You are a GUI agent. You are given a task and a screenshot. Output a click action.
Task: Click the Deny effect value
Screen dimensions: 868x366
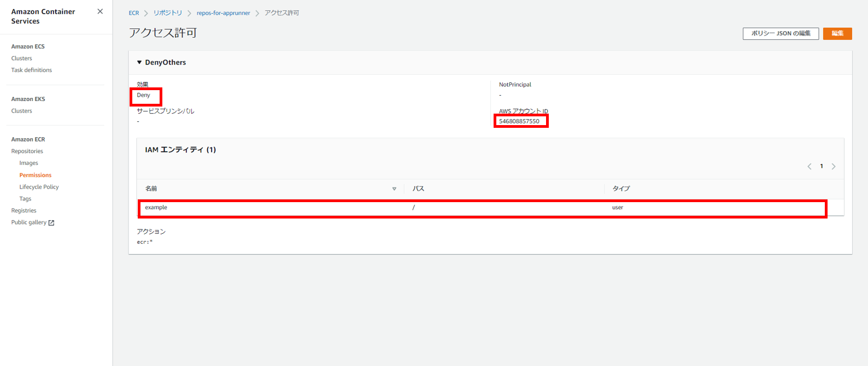point(143,95)
